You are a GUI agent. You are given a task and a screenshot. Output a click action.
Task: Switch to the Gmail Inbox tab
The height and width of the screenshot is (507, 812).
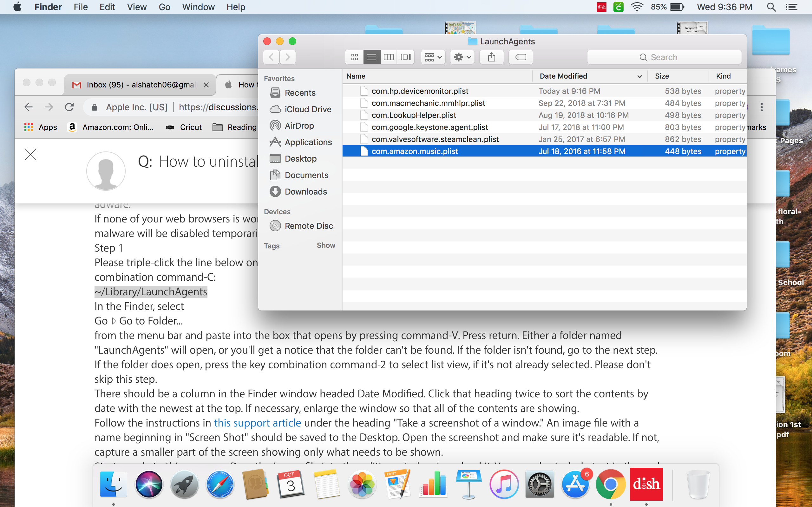(141, 85)
